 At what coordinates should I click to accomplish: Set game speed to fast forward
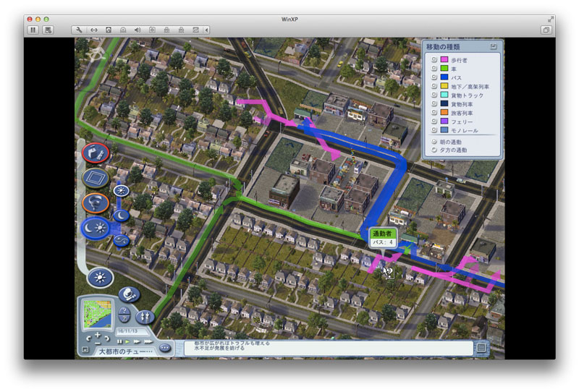[137, 341]
